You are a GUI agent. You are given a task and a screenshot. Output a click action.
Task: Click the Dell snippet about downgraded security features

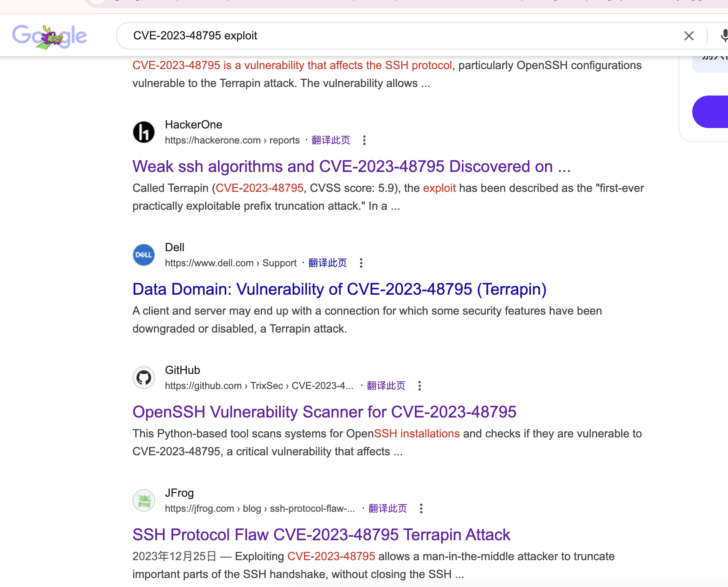pos(367,320)
